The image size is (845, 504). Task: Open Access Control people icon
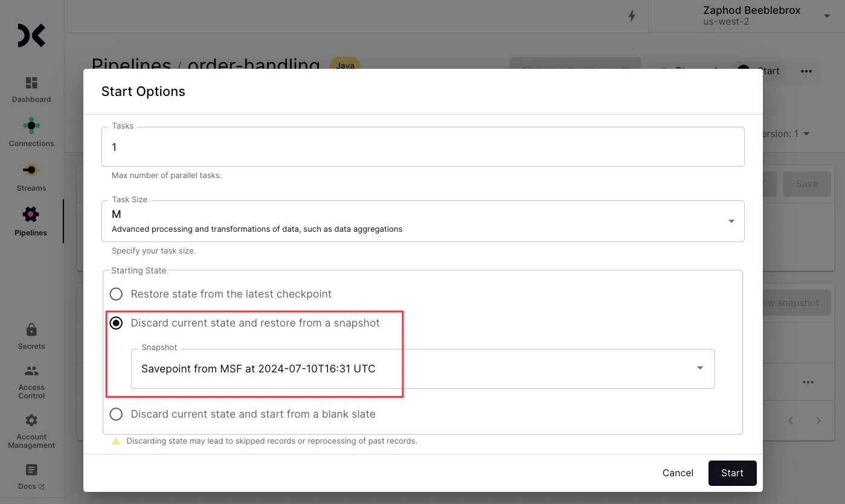(31, 371)
